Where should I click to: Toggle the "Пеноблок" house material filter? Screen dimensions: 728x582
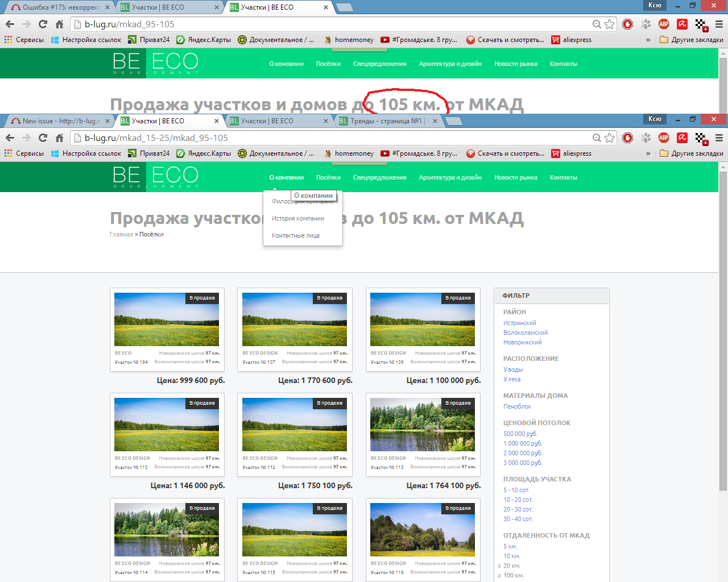(517, 406)
